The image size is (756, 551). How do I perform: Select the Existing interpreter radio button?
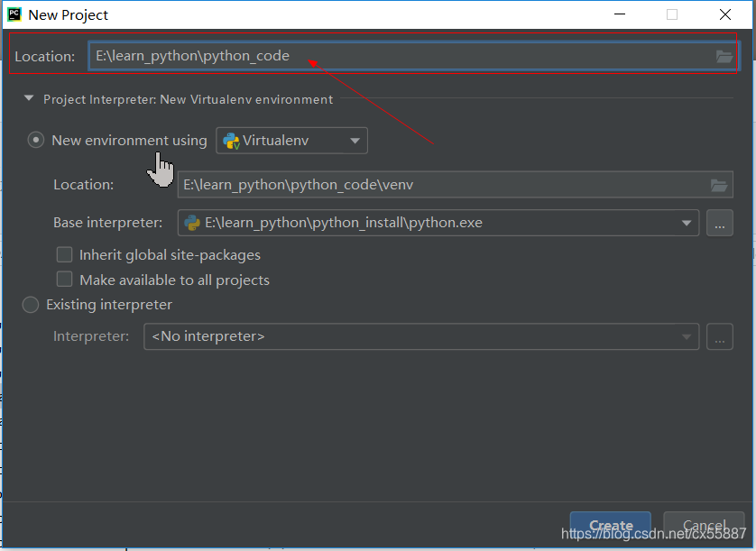click(31, 305)
